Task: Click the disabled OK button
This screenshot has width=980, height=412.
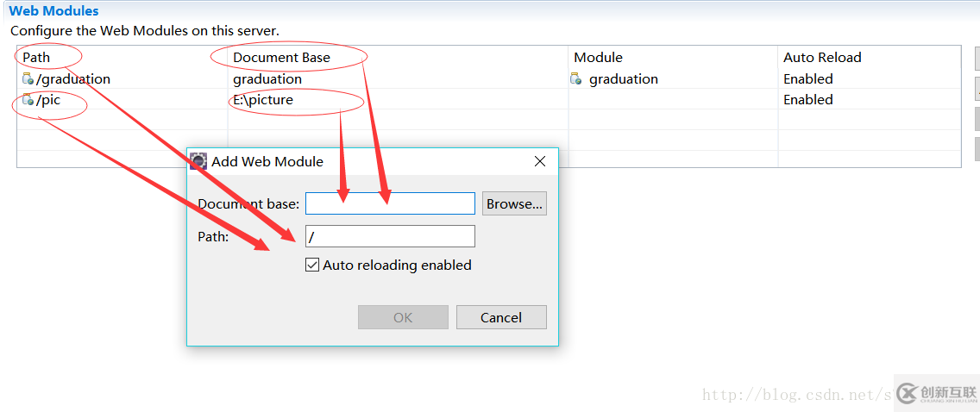Action: pyautogui.click(x=403, y=317)
